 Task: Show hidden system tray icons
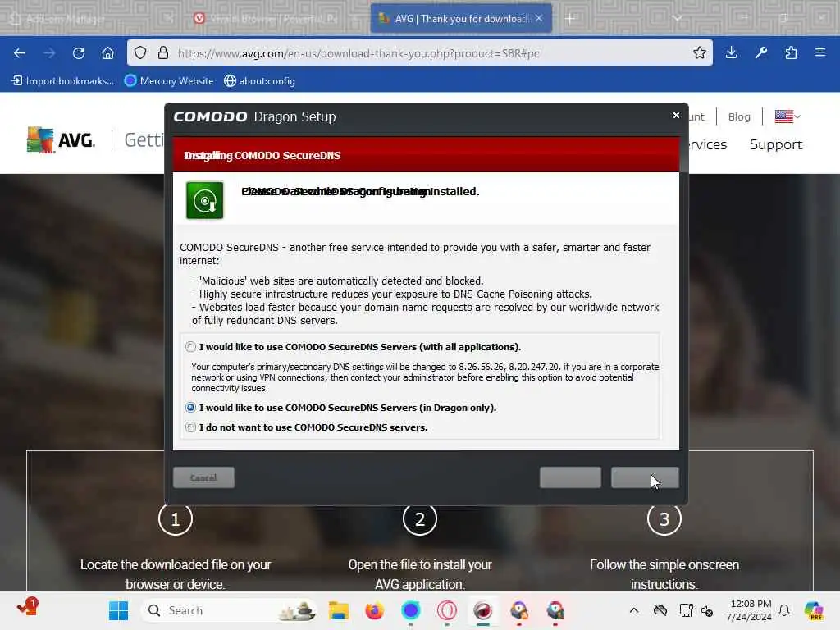pyautogui.click(x=634, y=610)
